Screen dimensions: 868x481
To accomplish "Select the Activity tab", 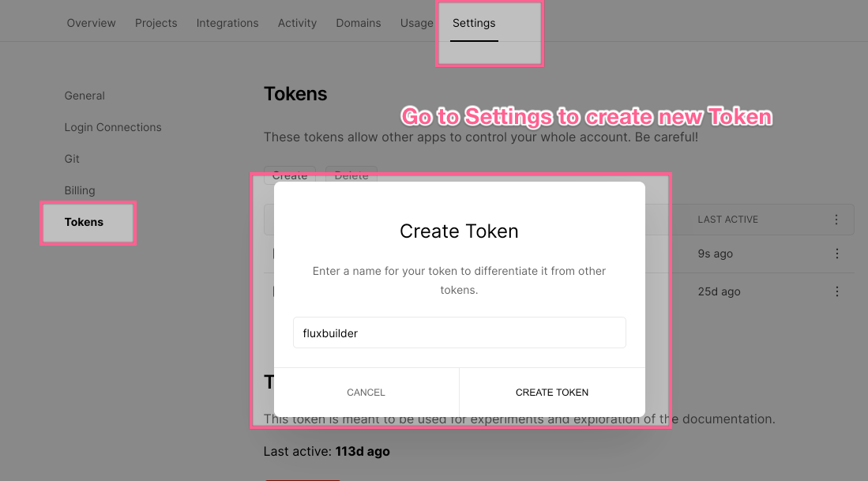I will point(297,23).
